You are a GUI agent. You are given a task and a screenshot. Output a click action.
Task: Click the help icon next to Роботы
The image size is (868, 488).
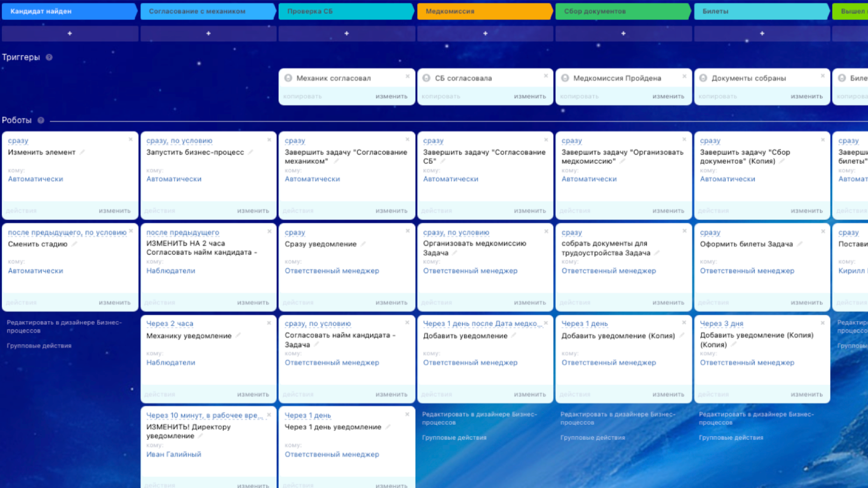[41, 120]
